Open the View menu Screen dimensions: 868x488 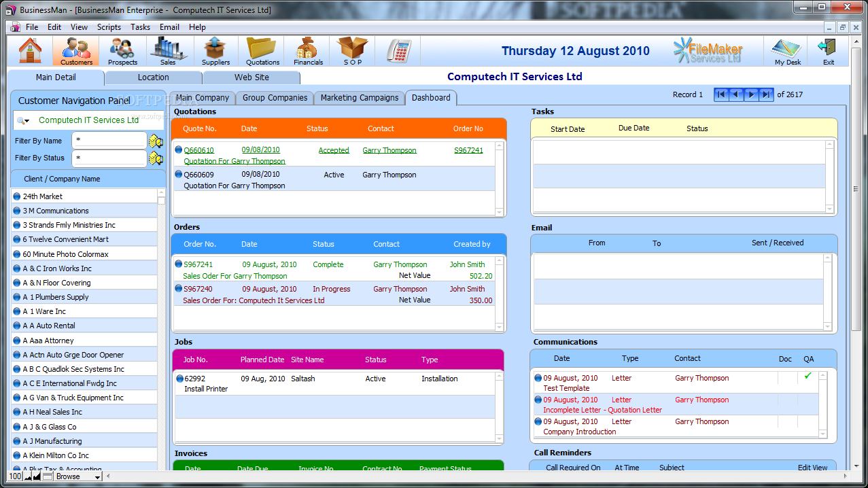pos(79,27)
